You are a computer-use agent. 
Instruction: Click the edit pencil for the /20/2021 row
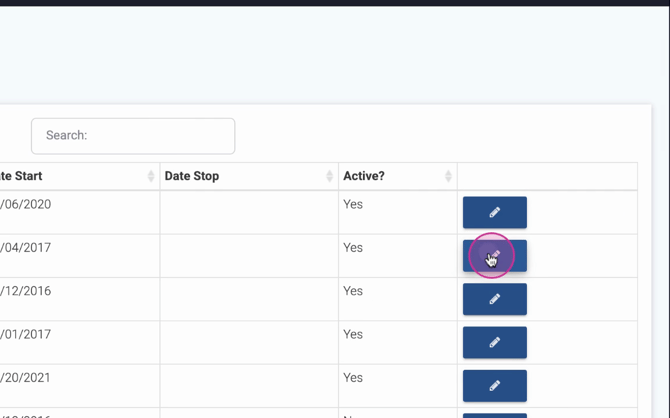point(494,385)
